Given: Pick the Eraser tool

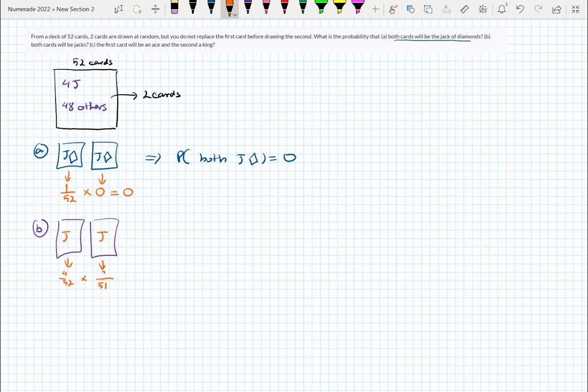Looking at the screenshot, I should 175,7.
